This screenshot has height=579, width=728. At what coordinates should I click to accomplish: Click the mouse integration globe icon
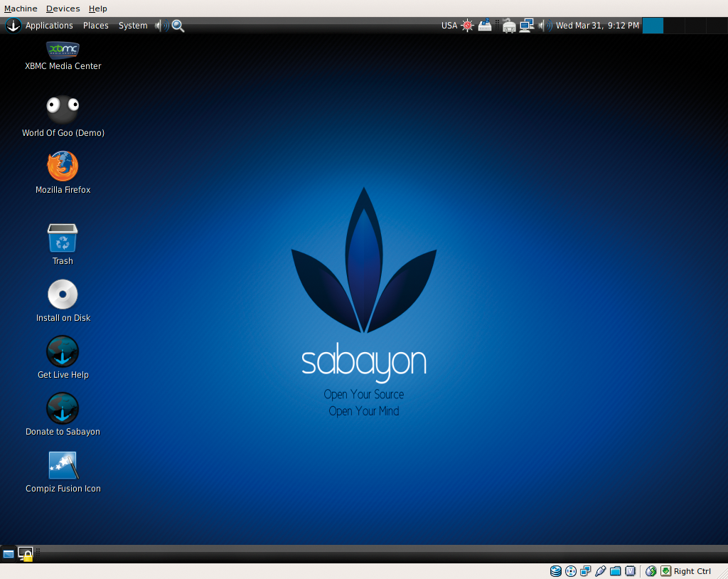[x=651, y=571]
